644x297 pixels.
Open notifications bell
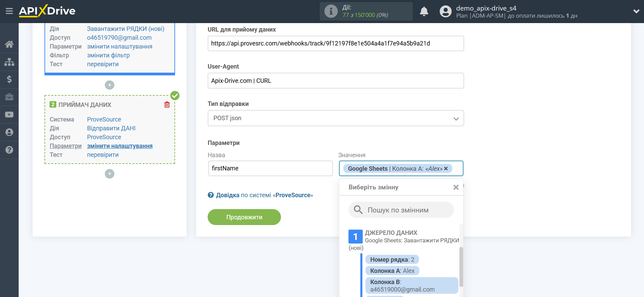point(424,12)
